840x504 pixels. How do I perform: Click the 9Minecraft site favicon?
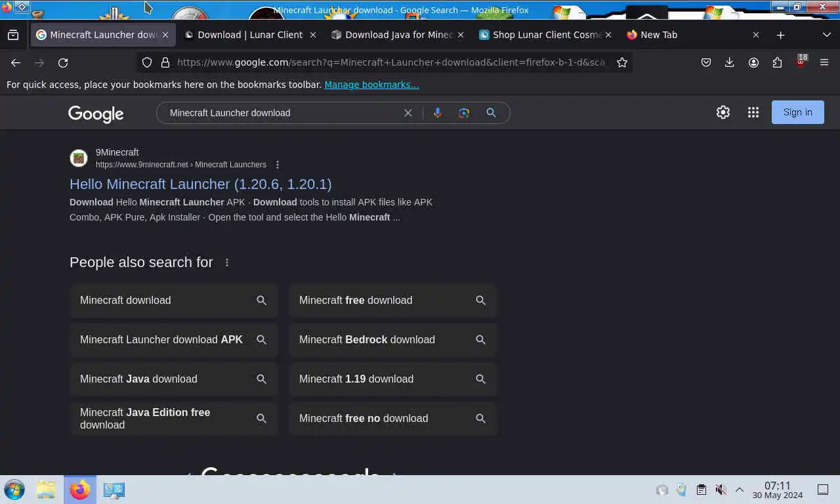pos(79,158)
